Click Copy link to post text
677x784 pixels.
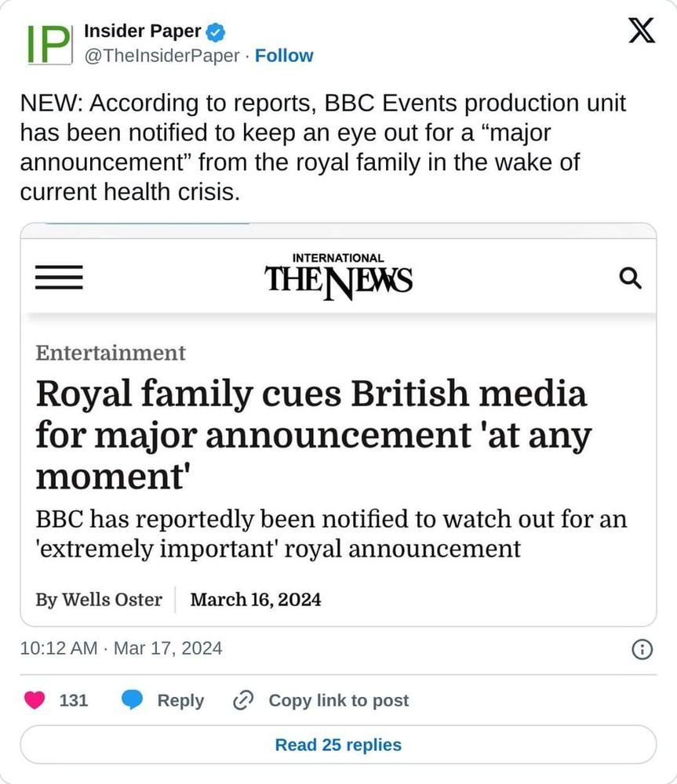[x=338, y=700]
